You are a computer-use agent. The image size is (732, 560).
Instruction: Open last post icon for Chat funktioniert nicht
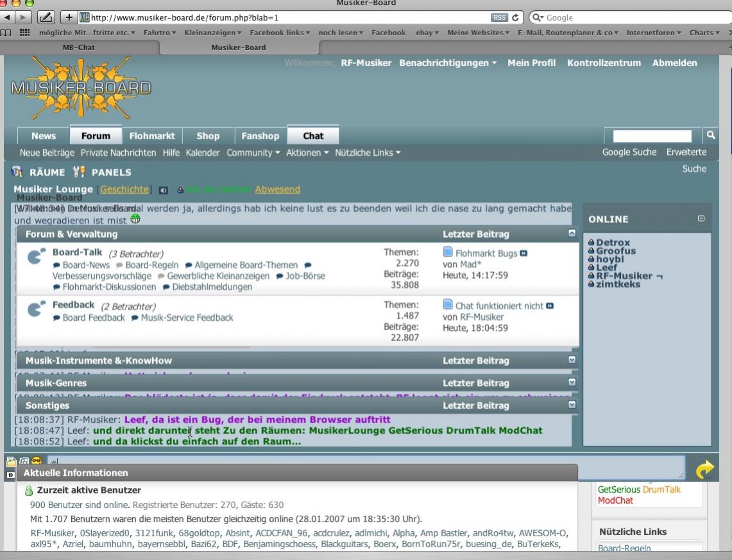(x=448, y=305)
